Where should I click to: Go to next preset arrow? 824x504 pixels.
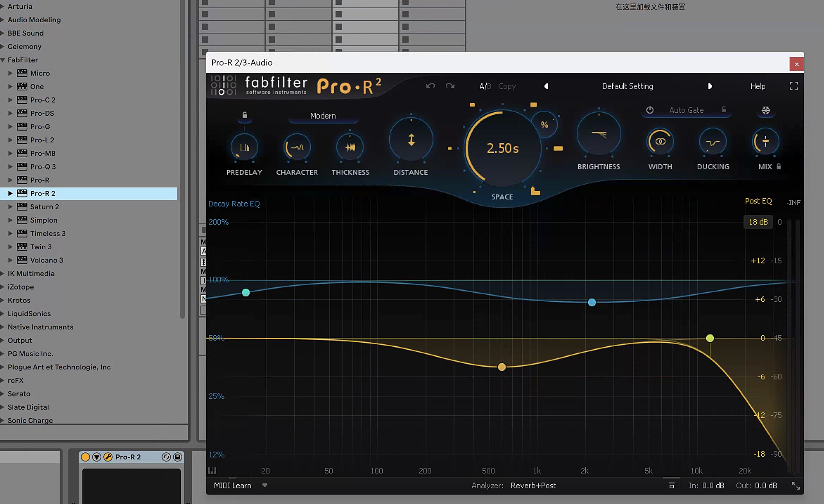tap(709, 86)
